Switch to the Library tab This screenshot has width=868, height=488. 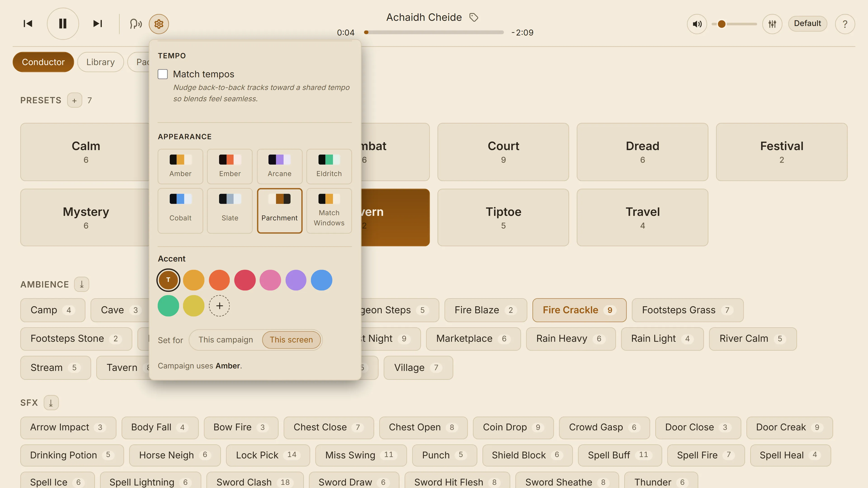click(100, 62)
